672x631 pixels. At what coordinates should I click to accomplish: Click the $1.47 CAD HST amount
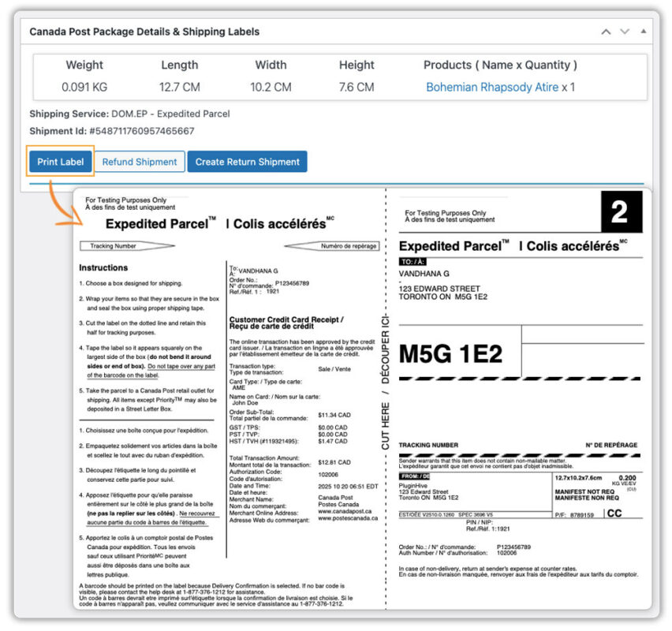(x=333, y=441)
